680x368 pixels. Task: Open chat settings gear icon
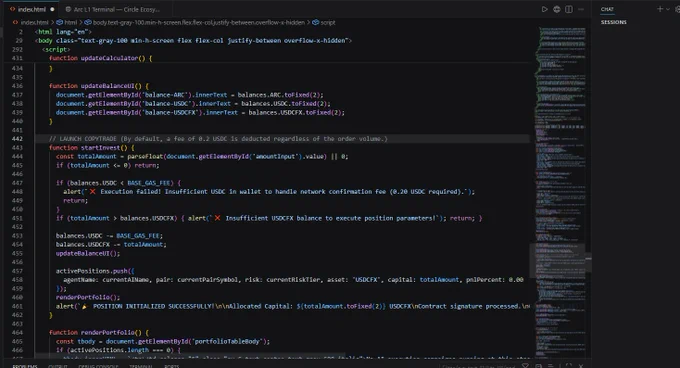pyautogui.click(x=677, y=9)
